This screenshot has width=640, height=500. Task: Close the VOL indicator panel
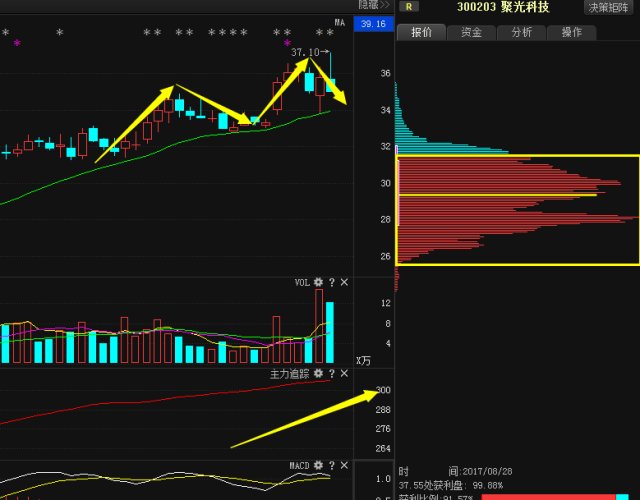344,282
